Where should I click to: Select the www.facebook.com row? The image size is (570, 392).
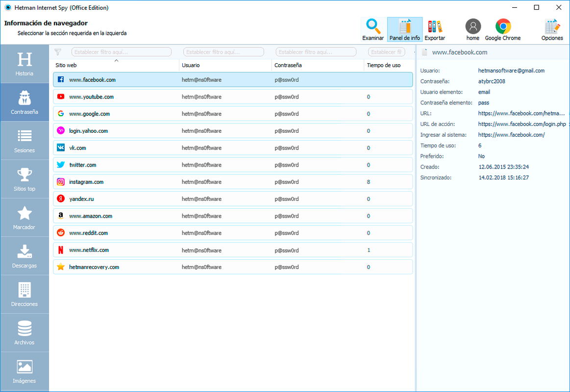[x=233, y=79]
